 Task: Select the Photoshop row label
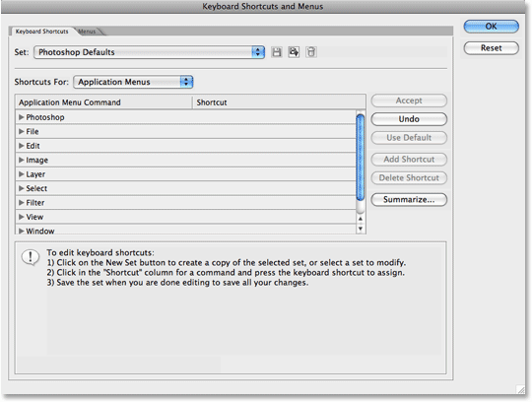[45, 117]
